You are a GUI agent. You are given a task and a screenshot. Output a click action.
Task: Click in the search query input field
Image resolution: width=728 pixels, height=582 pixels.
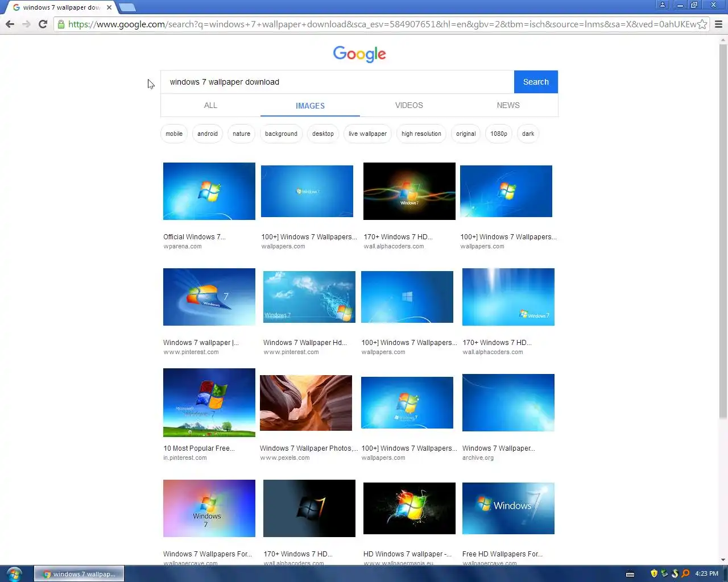[x=337, y=82]
